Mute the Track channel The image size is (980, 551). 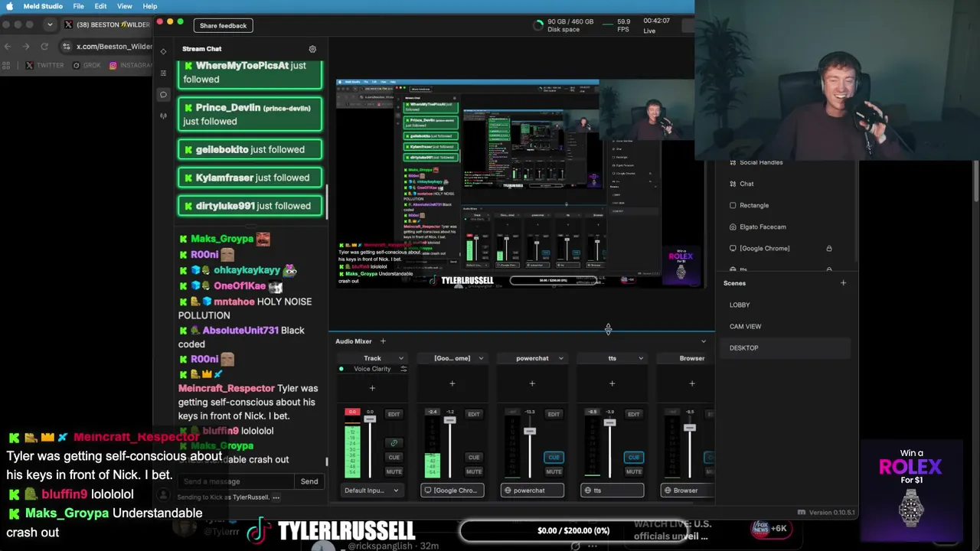394,471
